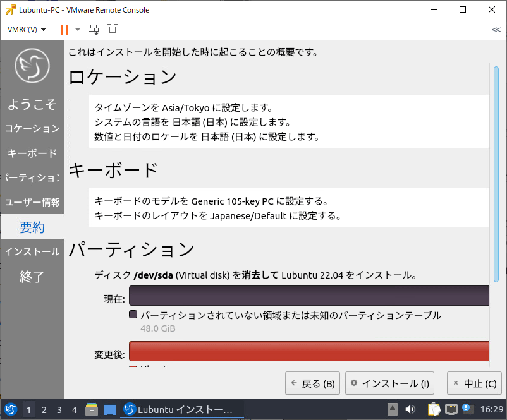Screen dimensions: 507x420
Task: Click the キーボード summary heading
Action: (x=113, y=170)
